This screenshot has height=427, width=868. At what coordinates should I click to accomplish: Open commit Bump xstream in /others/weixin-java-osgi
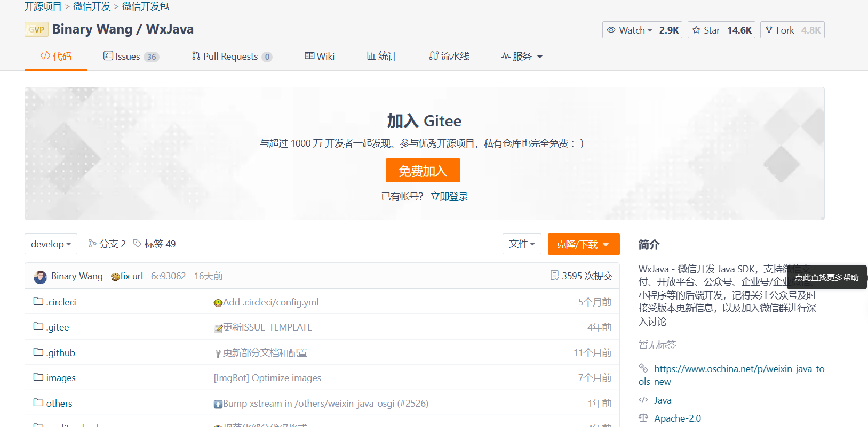click(x=321, y=404)
